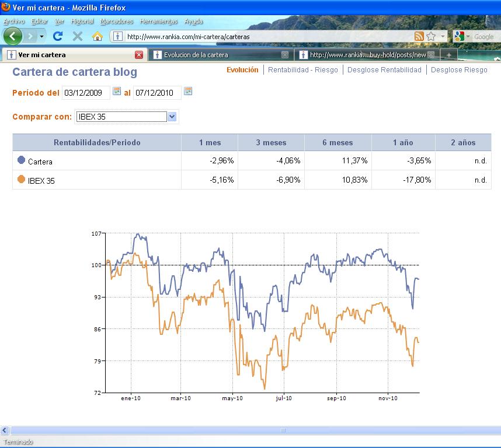Open the Desglose Riesgo view
The height and width of the screenshot is (448, 501).
pyautogui.click(x=459, y=70)
